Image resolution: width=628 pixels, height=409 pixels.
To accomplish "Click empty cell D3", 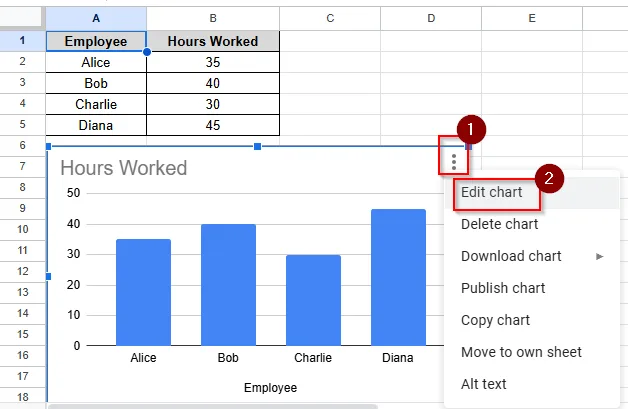I will 431,83.
